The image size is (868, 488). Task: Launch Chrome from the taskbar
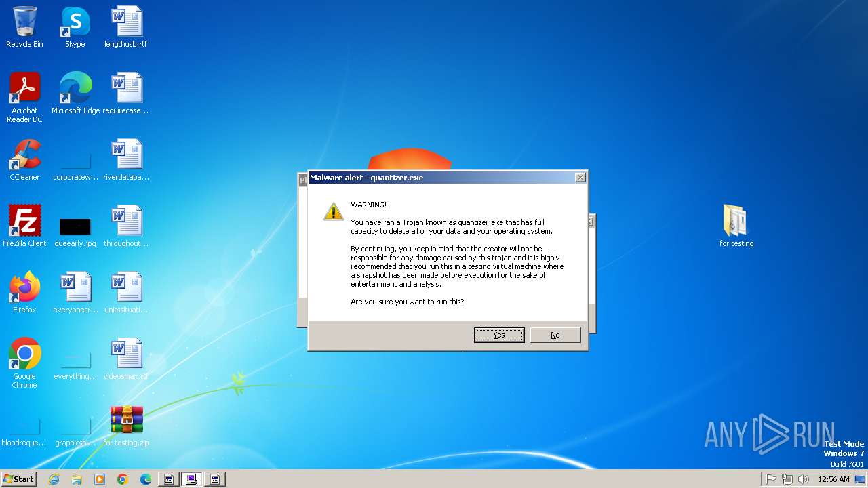(123, 479)
